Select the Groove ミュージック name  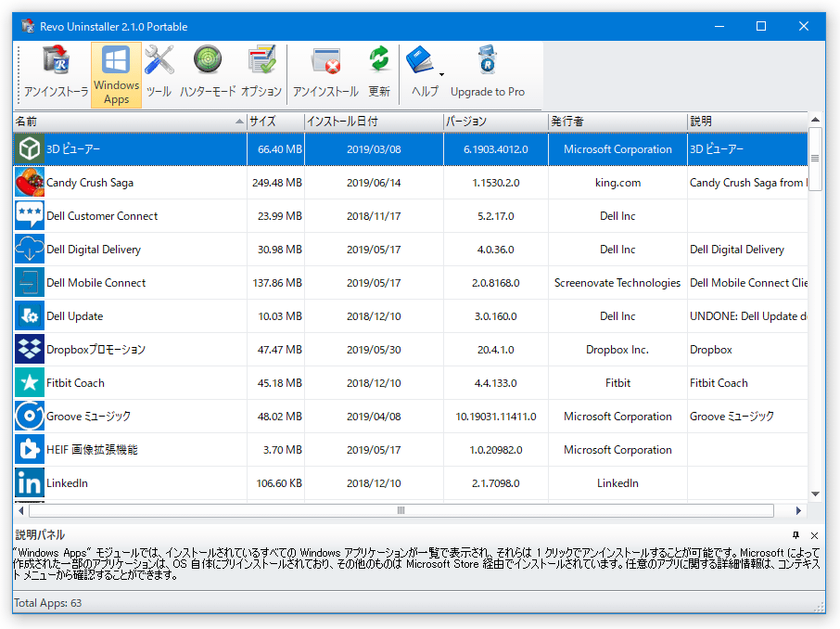(88, 417)
